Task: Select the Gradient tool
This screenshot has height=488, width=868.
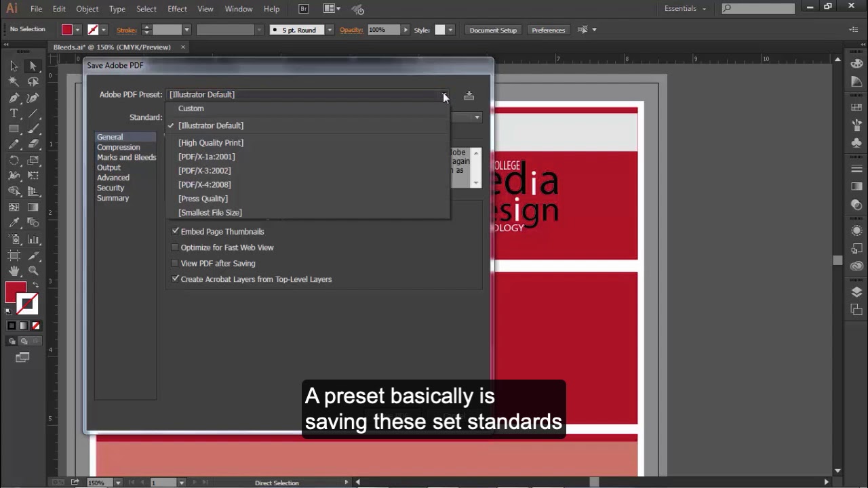Action: 33,207
